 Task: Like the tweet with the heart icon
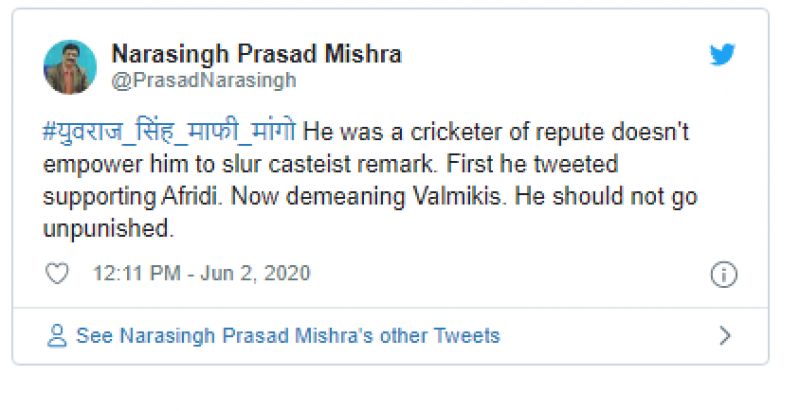[58, 274]
